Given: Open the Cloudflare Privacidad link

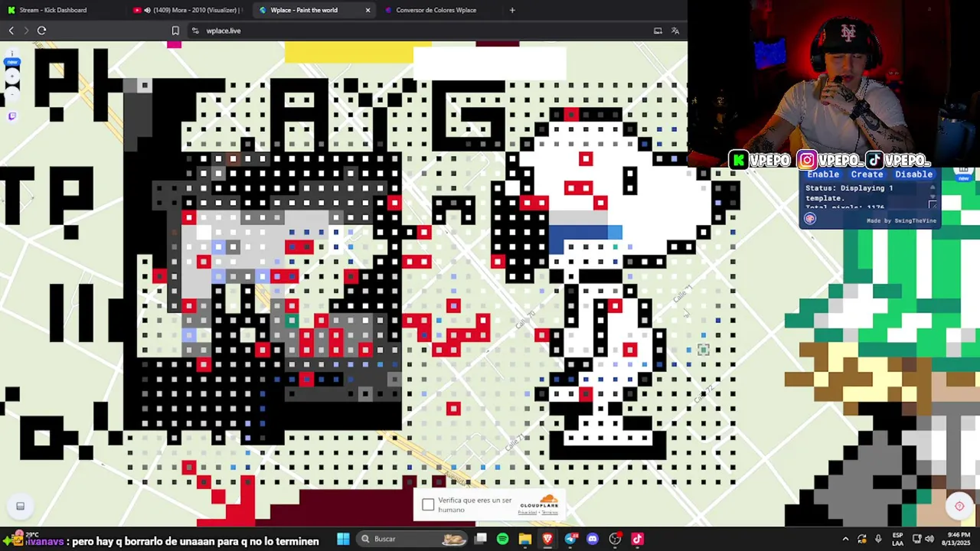Looking at the screenshot, I should pos(527,513).
